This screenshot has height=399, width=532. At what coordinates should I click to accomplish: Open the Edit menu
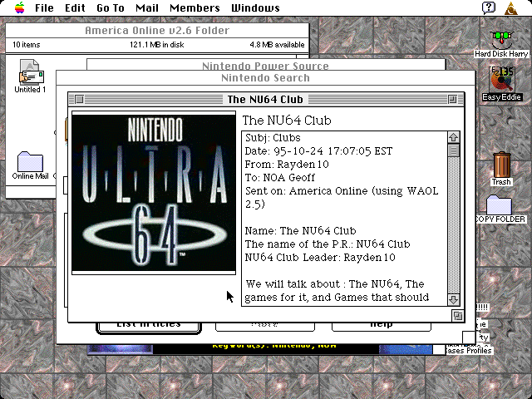(75, 7)
